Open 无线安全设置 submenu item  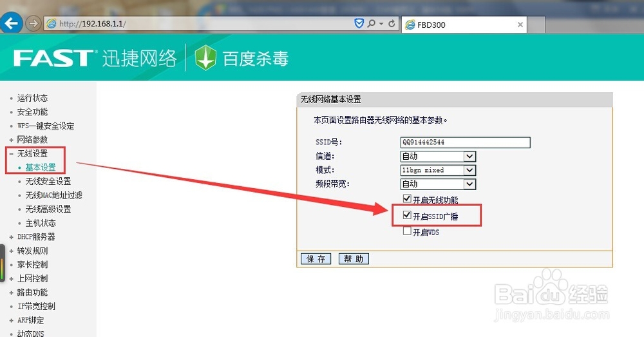tap(48, 181)
